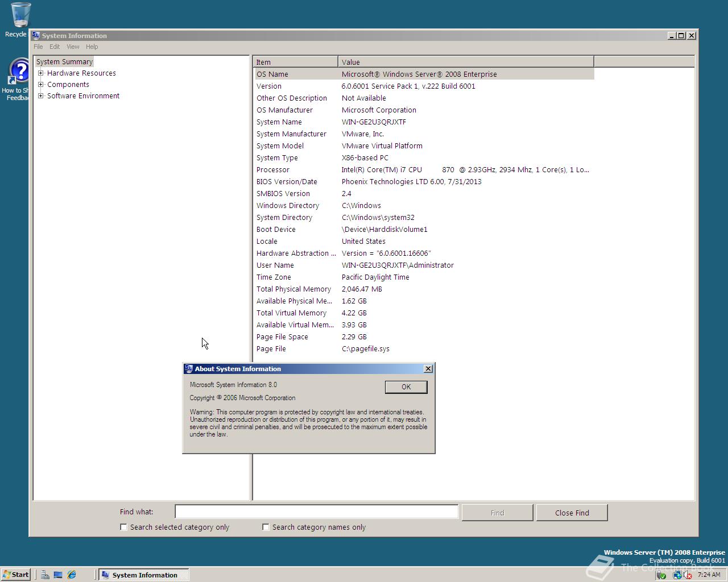Open the network tray icon

pos(677,575)
